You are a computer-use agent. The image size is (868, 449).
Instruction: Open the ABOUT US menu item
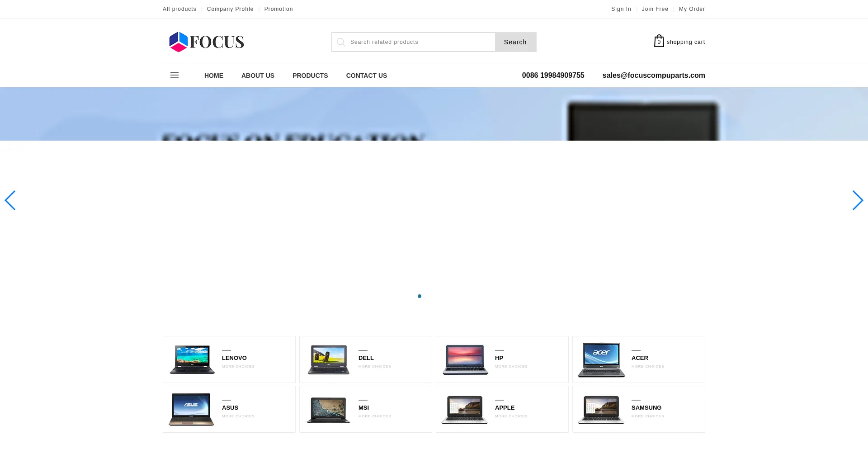[258, 76]
